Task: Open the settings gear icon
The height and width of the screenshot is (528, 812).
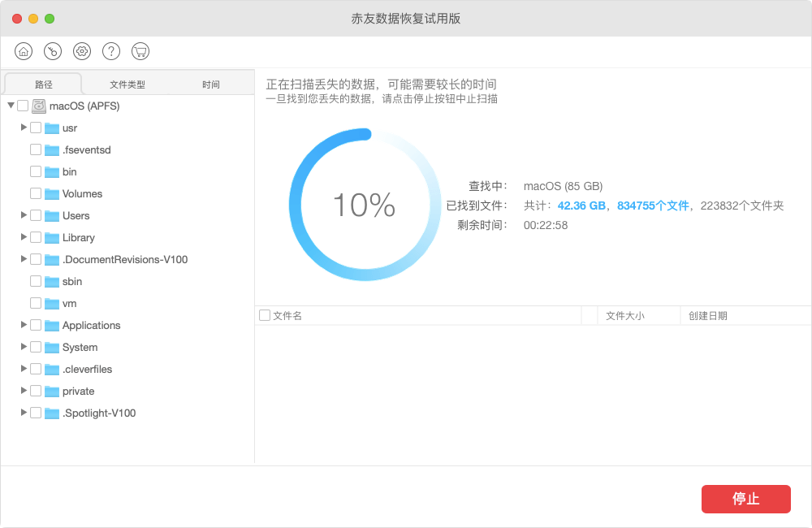Action: [x=82, y=51]
